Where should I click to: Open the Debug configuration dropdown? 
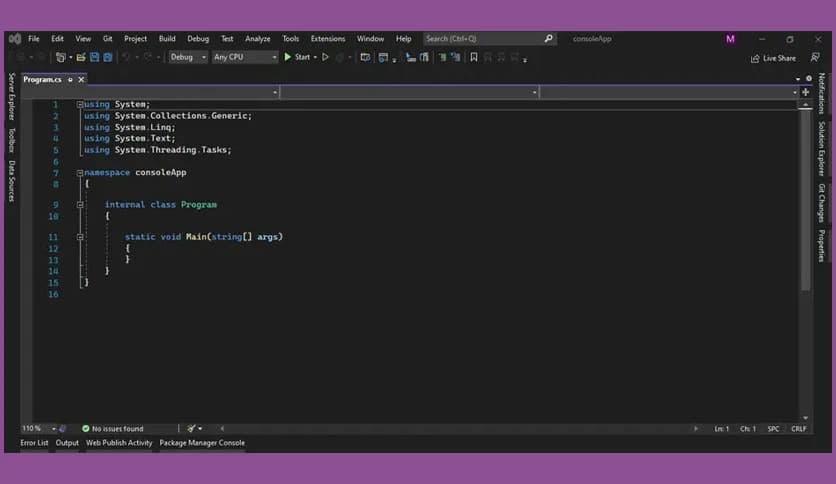(188, 57)
